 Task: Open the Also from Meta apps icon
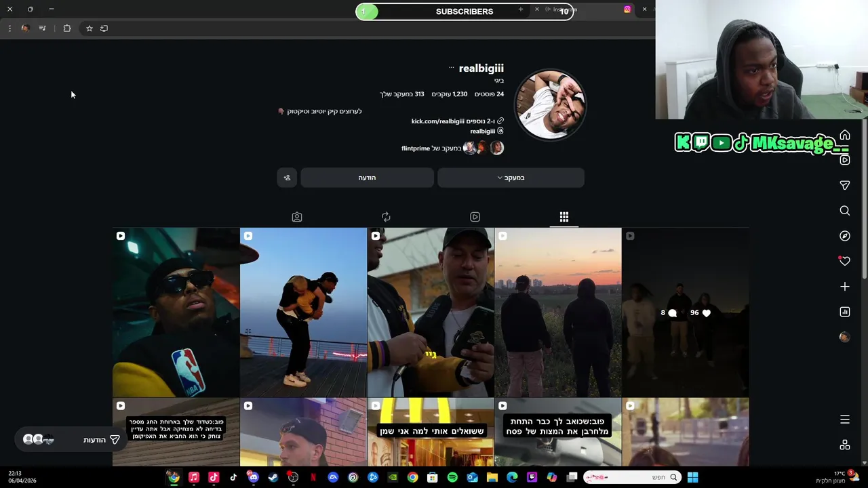[x=845, y=445]
